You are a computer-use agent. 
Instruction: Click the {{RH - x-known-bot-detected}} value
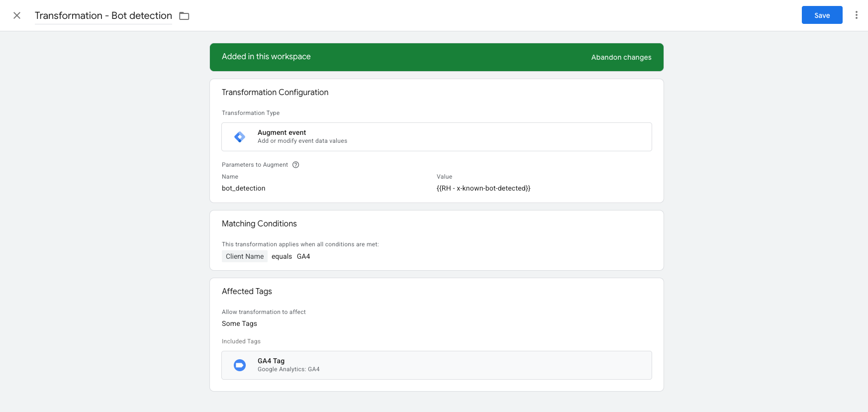(483, 188)
